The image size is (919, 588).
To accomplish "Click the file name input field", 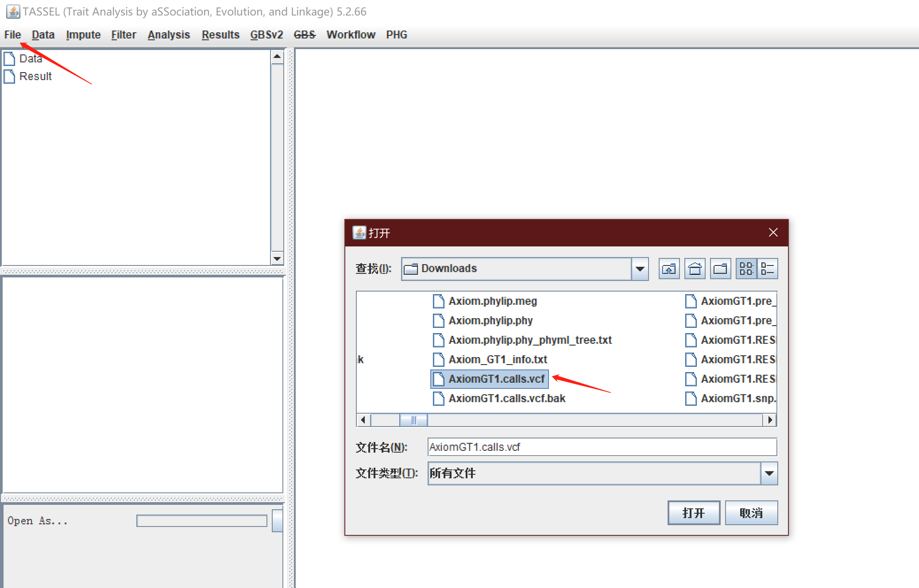I will tap(602, 447).
